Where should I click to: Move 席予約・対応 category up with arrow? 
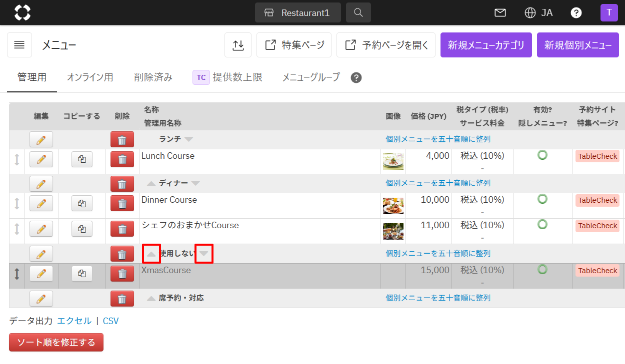pyautogui.click(x=151, y=298)
